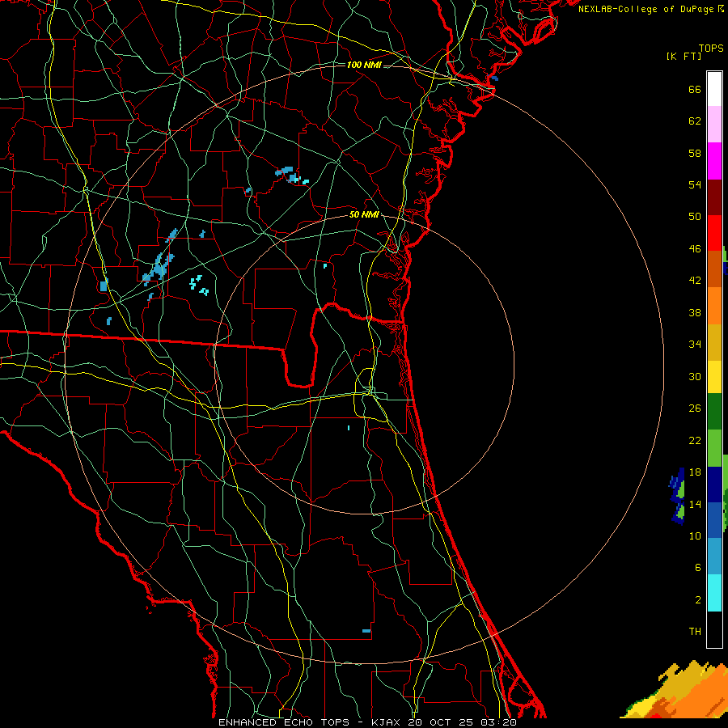Click the magenta swatch in the color bar
The image size is (728, 728).
(714, 161)
